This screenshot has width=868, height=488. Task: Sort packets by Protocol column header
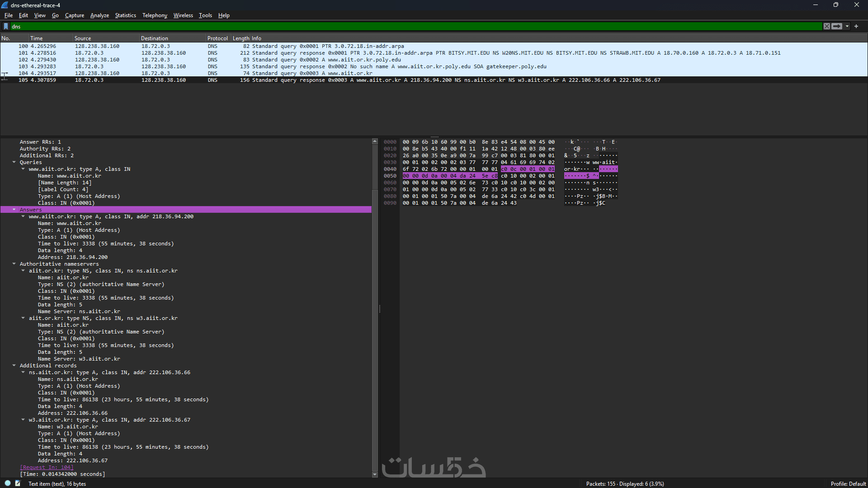click(217, 38)
